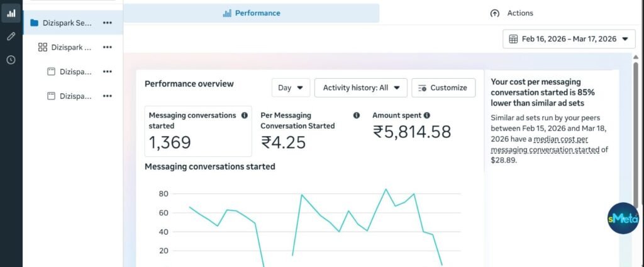Switch to the Performance tab

point(252,13)
